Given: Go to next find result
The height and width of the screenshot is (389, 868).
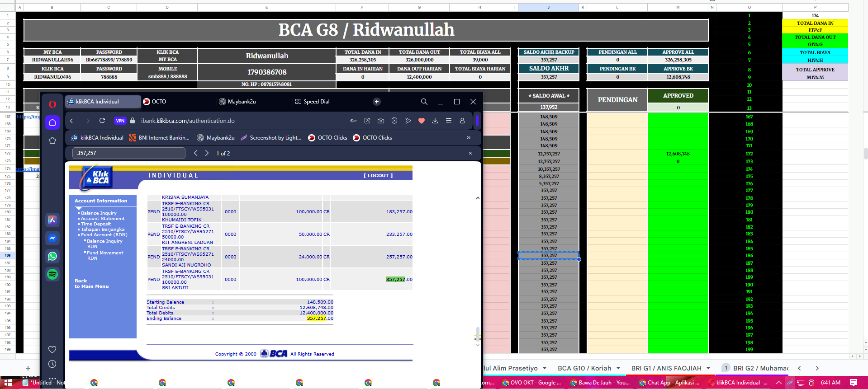Looking at the screenshot, I should tap(207, 153).
